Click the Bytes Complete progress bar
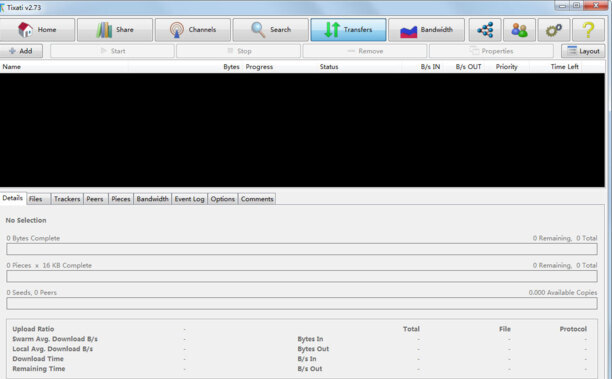The image size is (612, 379). [x=302, y=249]
